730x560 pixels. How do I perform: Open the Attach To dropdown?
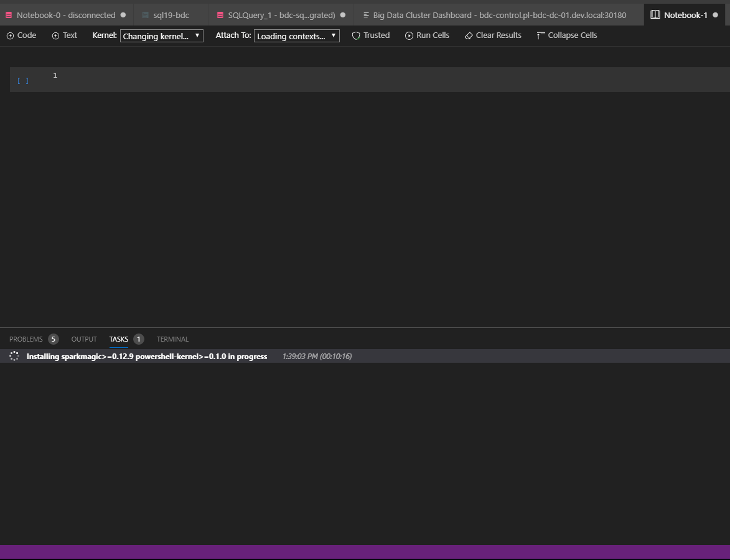pyautogui.click(x=296, y=35)
